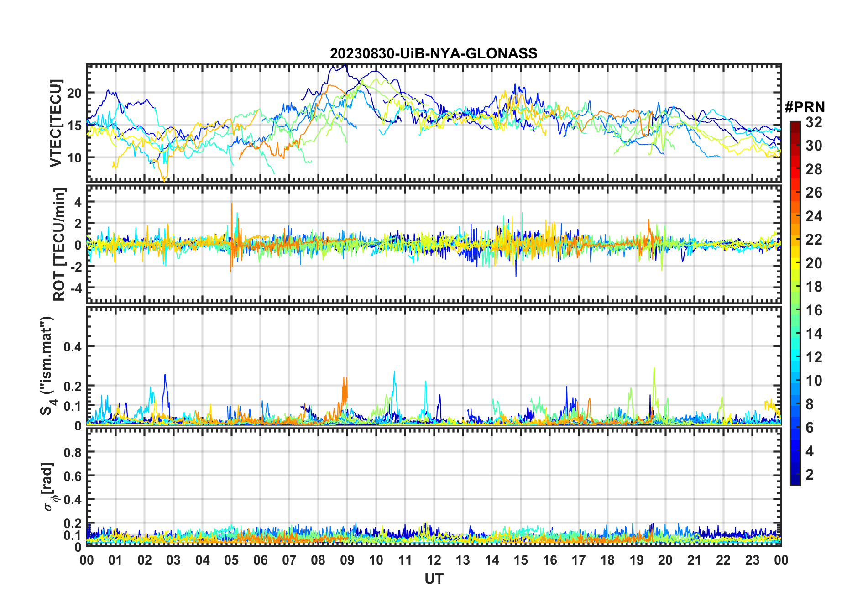Screen dimensions: 868x607
Task: Click inside the sigma phi plot panel
Action: (x=434, y=487)
